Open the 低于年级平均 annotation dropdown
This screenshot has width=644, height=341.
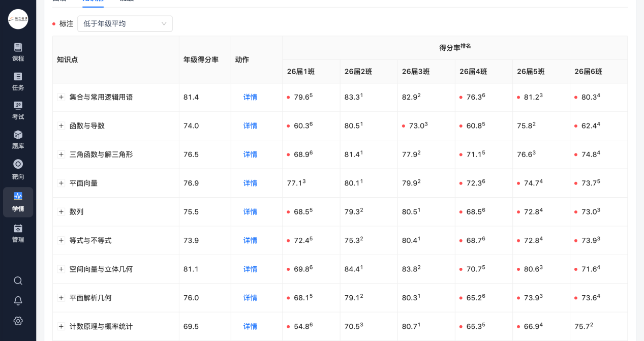coord(125,23)
